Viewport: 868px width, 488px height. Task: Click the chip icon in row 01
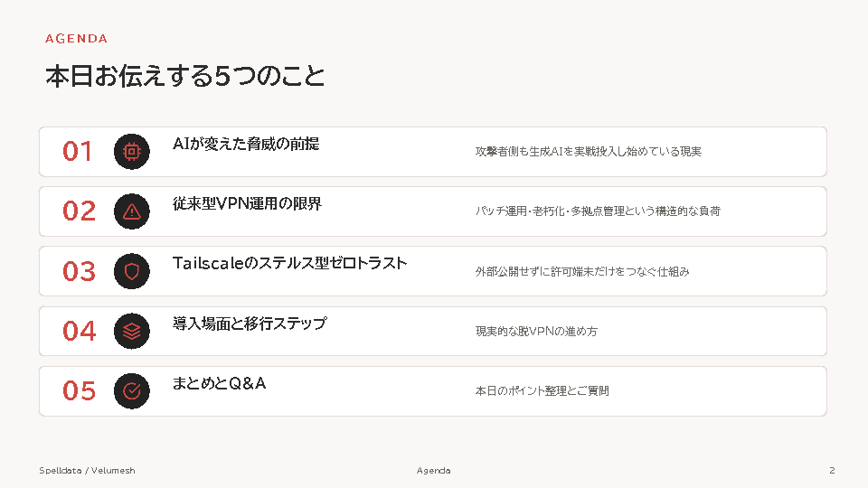(x=132, y=152)
